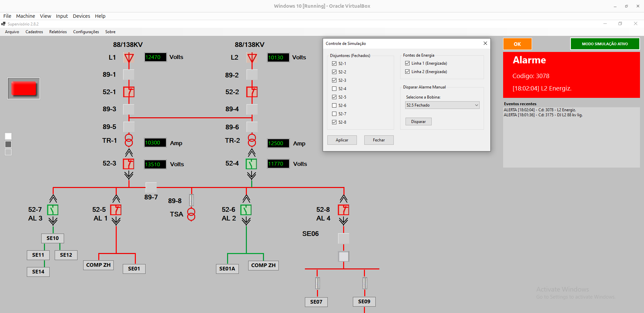Click the green 52-6 AL 2 breaker

pyautogui.click(x=246, y=210)
